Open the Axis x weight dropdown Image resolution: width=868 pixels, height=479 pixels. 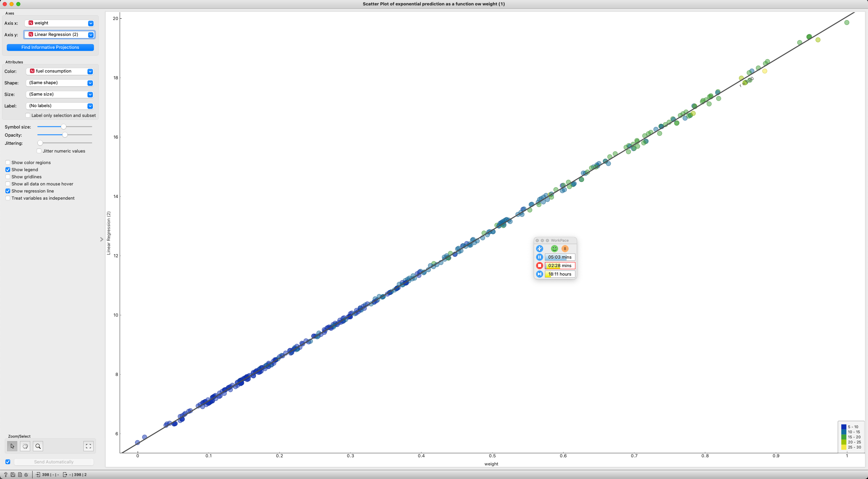90,23
